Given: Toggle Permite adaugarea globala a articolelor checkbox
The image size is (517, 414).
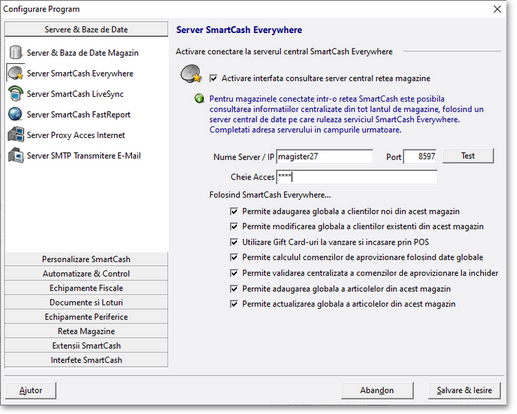Looking at the screenshot, I should point(234,289).
